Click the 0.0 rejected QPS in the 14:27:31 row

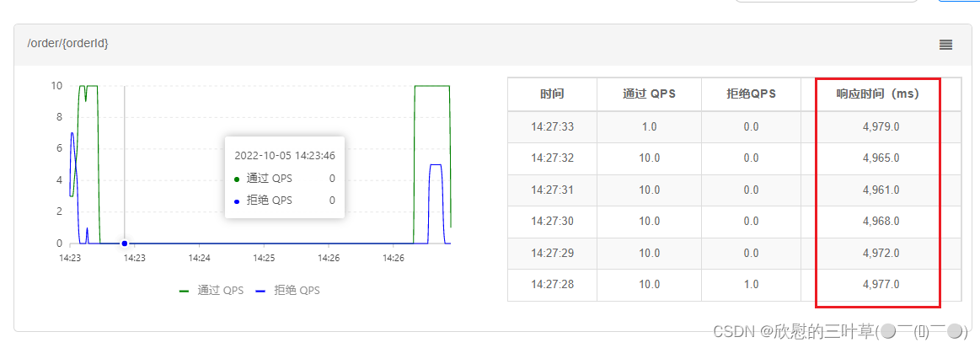click(x=751, y=190)
